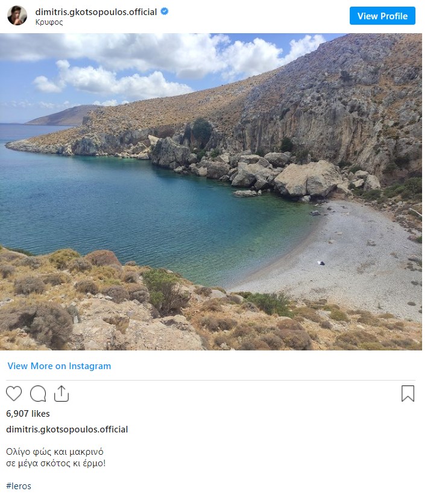The image size is (448, 497).
Task: Click the verified badge next to username
Action: (165, 11)
